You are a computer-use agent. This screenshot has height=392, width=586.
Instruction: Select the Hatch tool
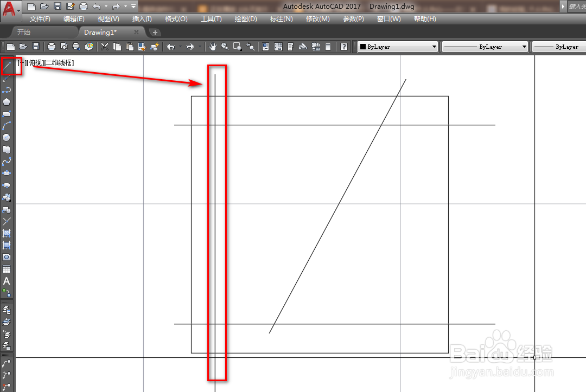click(x=7, y=233)
